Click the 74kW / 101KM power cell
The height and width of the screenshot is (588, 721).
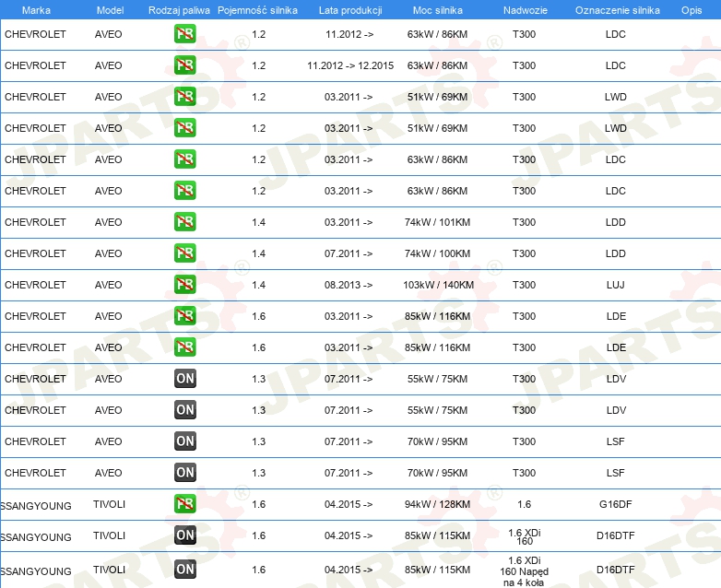pos(437,222)
